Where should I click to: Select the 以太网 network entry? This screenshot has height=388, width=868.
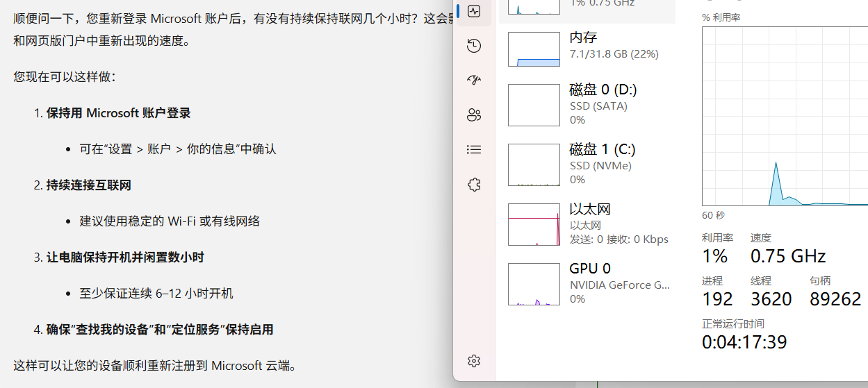tap(587, 223)
